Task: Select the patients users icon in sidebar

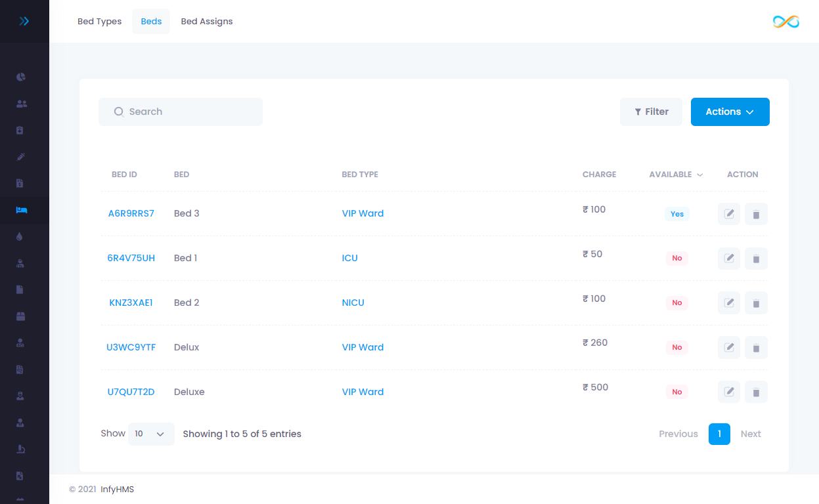Action: click(x=20, y=103)
